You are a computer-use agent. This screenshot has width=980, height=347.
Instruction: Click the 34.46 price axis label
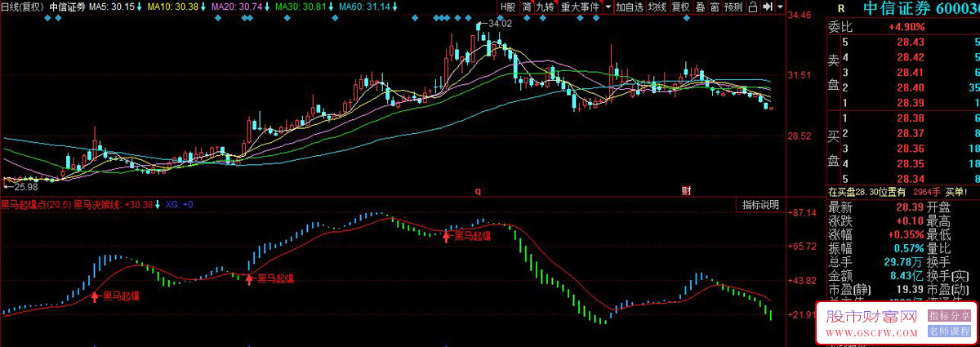(x=801, y=16)
